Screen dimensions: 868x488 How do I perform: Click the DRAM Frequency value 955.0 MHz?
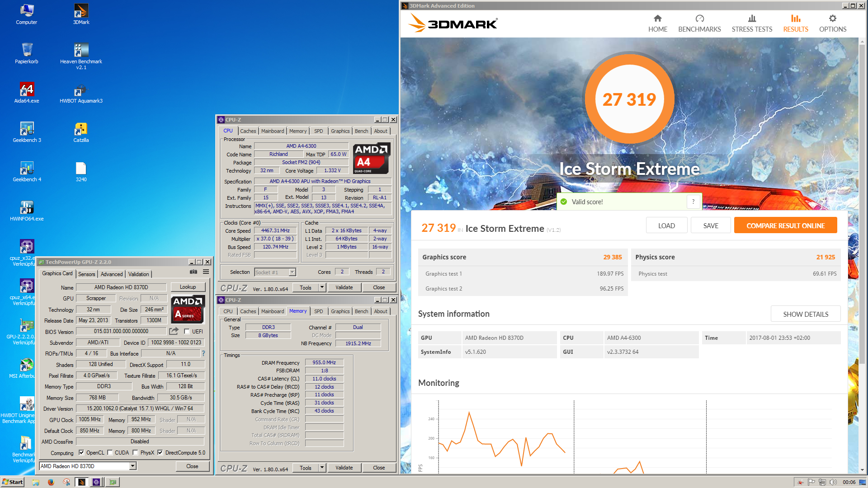[x=324, y=362]
